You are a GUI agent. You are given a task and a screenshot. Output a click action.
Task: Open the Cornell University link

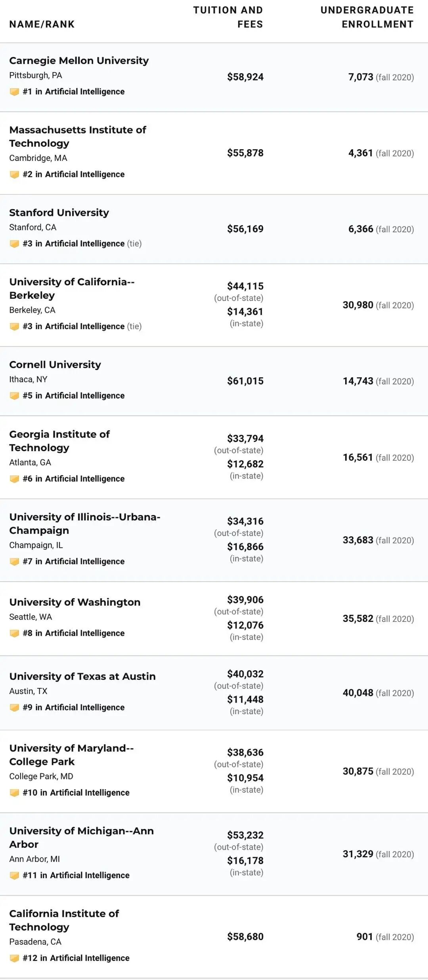55,365
